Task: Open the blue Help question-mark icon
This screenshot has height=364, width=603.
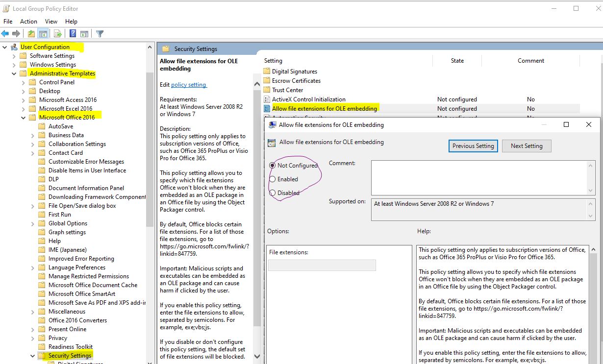Action: point(73,34)
